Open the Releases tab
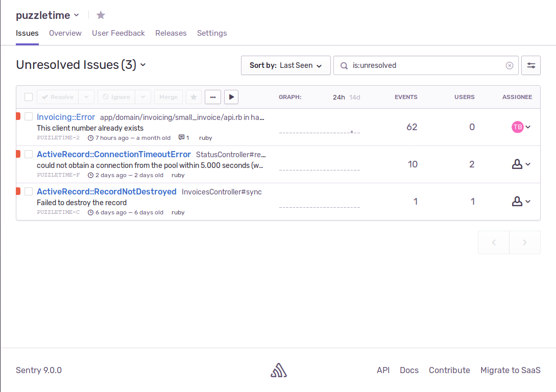Screen dimensions: 556x392 tap(171, 33)
